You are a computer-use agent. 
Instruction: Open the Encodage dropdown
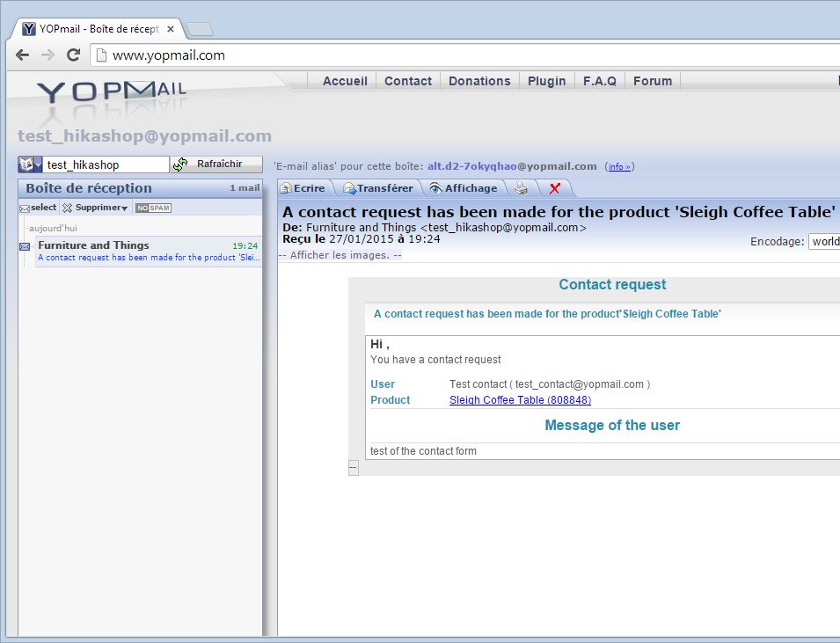click(x=824, y=242)
